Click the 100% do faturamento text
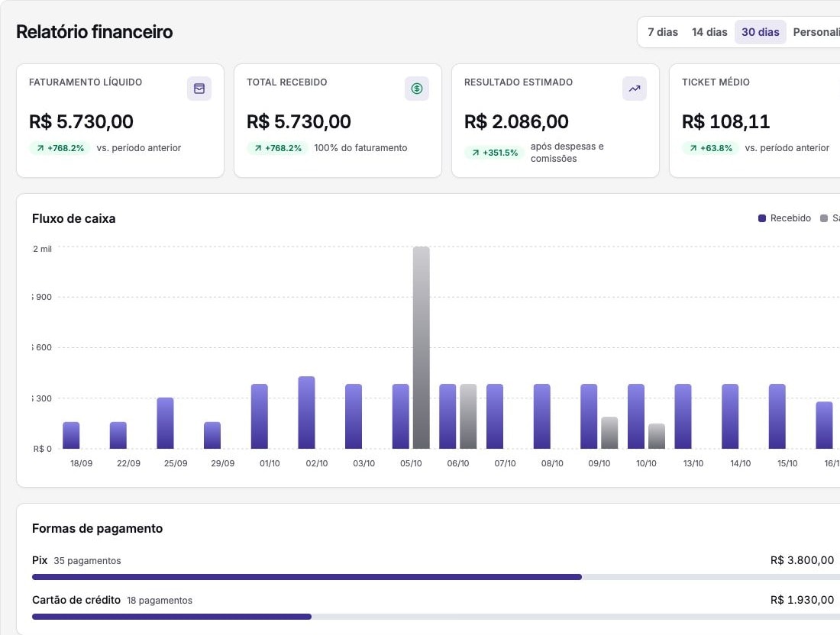This screenshot has height=635, width=840. click(x=360, y=148)
